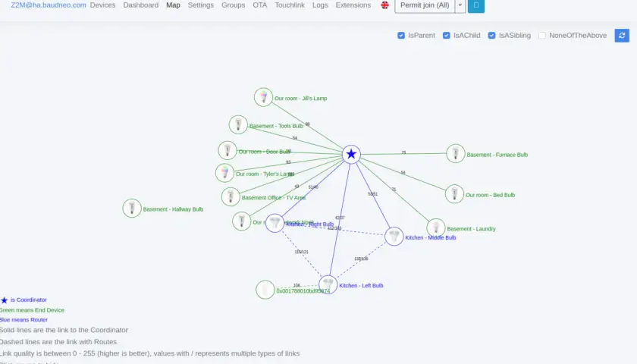Screen dimensions: 637x364
Task: Open the Devices tab
Action: (x=103, y=5)
